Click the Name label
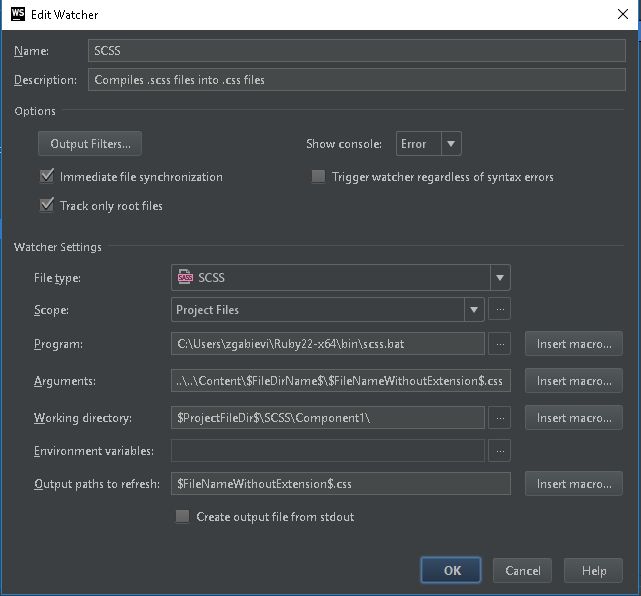The height and width of the screenshot is (596, 641). 31,51
